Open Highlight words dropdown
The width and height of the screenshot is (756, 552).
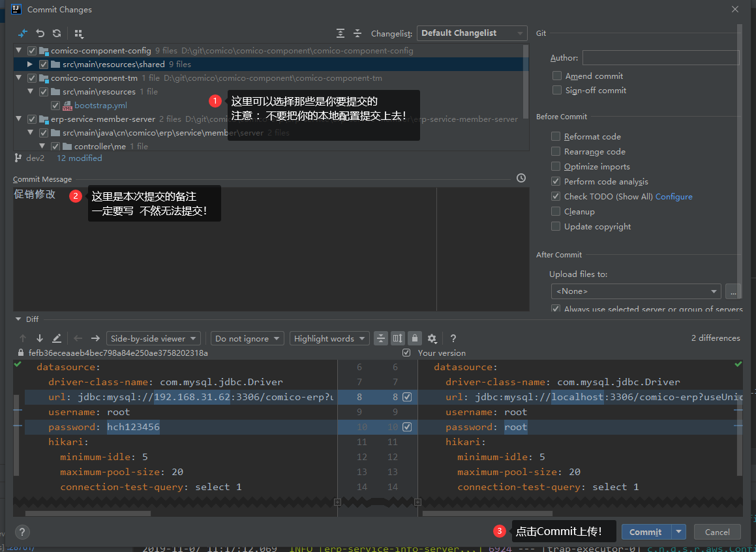(330, 339)
